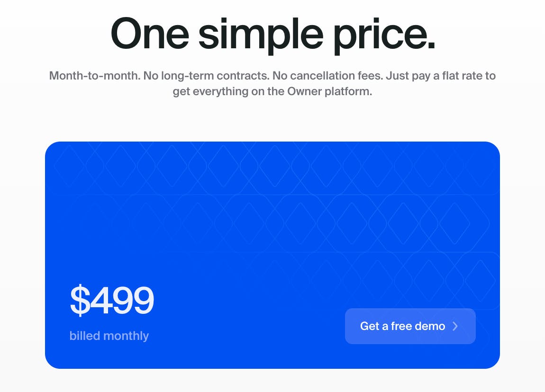Click the "get everything" phrase in the subtitle
This screenshot has height=392, width=545.
click(x=211, y=91)
